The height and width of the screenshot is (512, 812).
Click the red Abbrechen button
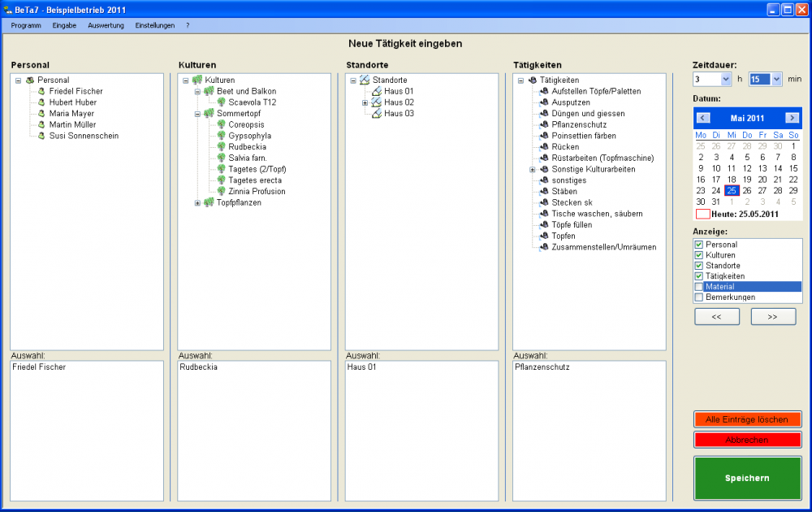747,440
